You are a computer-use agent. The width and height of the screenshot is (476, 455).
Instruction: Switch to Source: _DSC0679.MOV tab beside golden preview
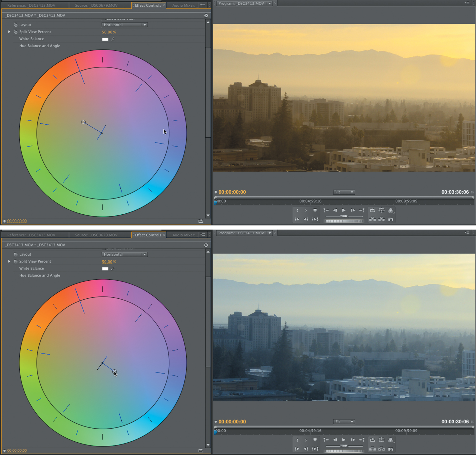click(x=96, y=5)
